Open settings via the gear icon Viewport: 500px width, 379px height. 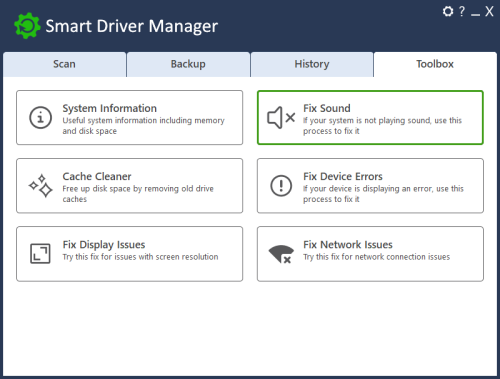(x=448, y=11)
